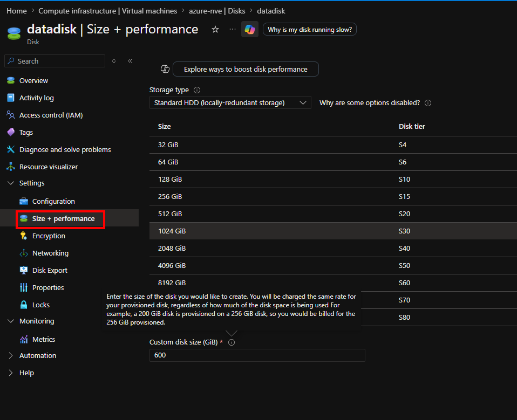517x420 pixels.
Task: Click the Copilot icon beside Explore button
Action: click(x=165, y=69)
